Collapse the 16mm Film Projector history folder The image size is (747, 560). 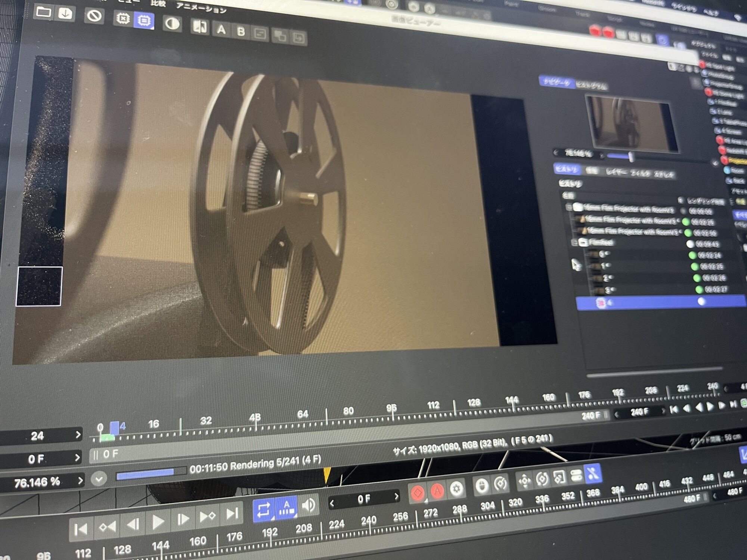click(569, 207)
